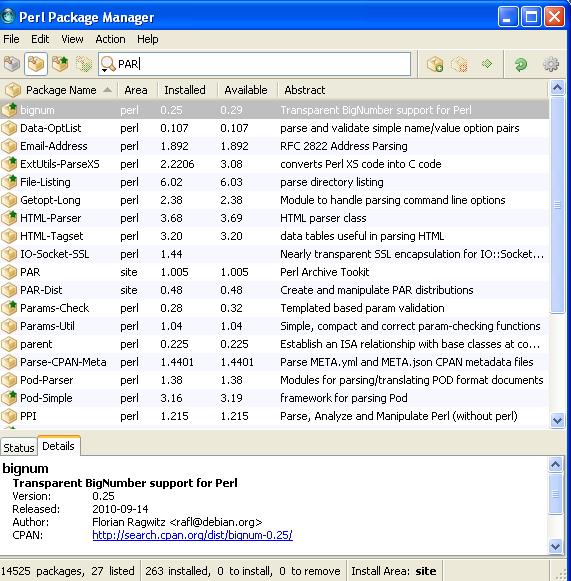Screen dimensions: 571x581
Task: Select the Details tab
Action: 59,446
